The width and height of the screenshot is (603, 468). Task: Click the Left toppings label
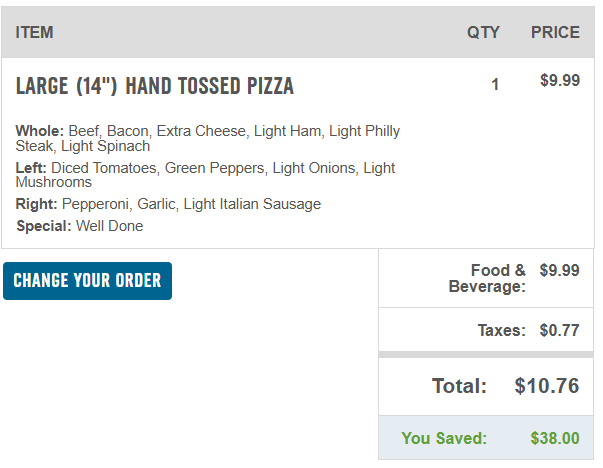(31, 168)
